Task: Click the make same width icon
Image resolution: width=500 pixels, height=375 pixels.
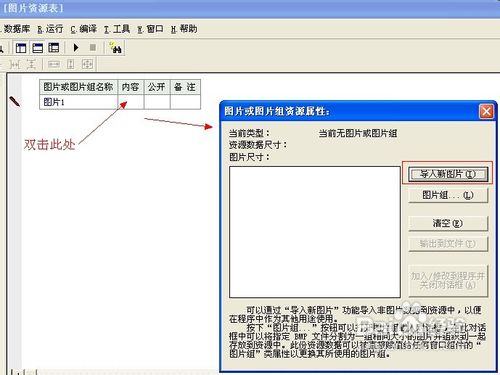Action: (x=54, y=64)
